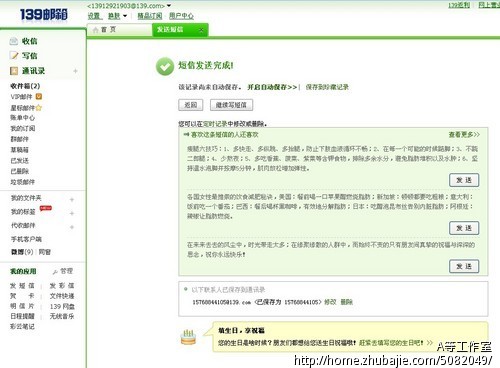The image size is (500, 368).
Task: Click the star icon next to 星标邮件
Action: (39, 108)
